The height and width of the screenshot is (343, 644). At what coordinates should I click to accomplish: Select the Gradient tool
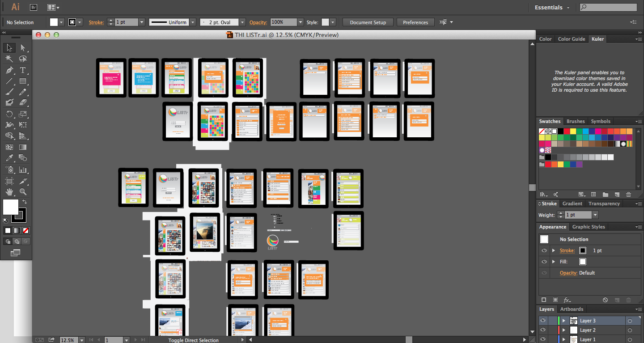(23, 147)
